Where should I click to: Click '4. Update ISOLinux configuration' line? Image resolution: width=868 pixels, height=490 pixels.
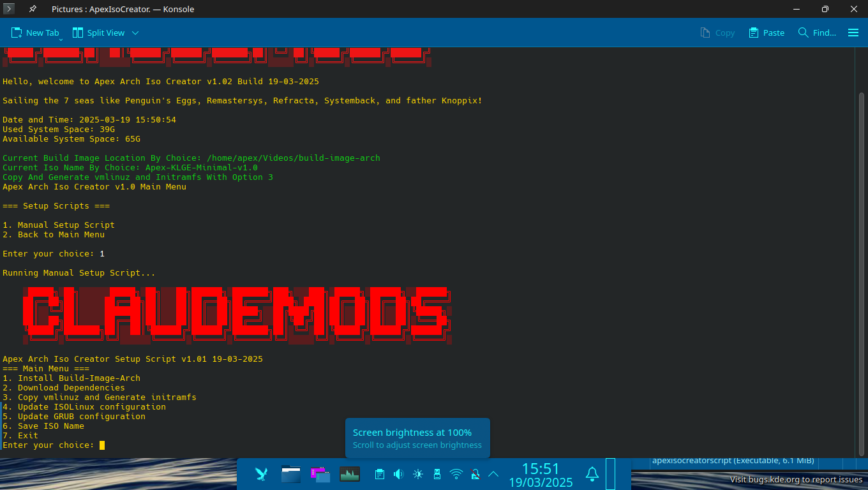pos(84,407)
